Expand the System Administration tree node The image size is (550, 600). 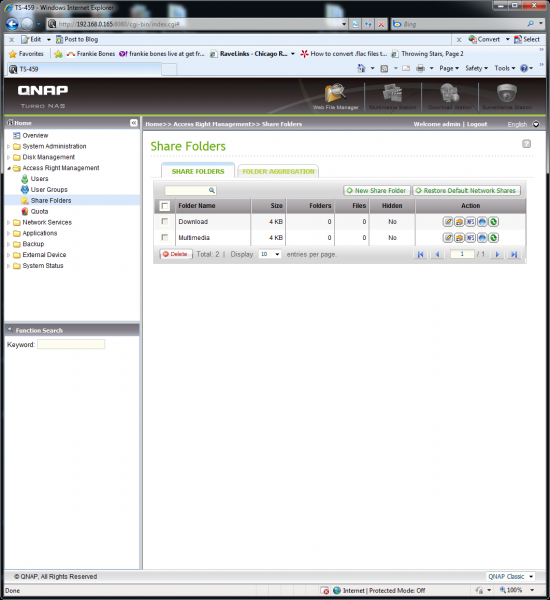coord(8,147)
